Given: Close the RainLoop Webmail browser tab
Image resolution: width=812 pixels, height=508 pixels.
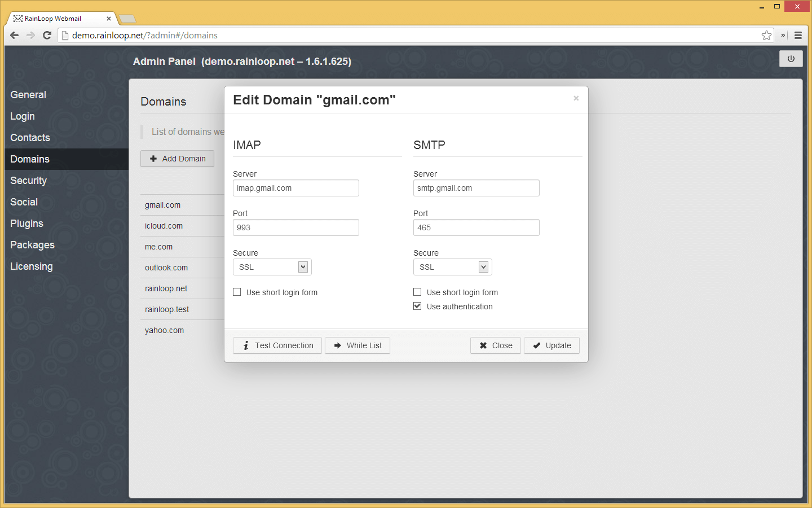Looking at the screenshot, I should [109, 19].
